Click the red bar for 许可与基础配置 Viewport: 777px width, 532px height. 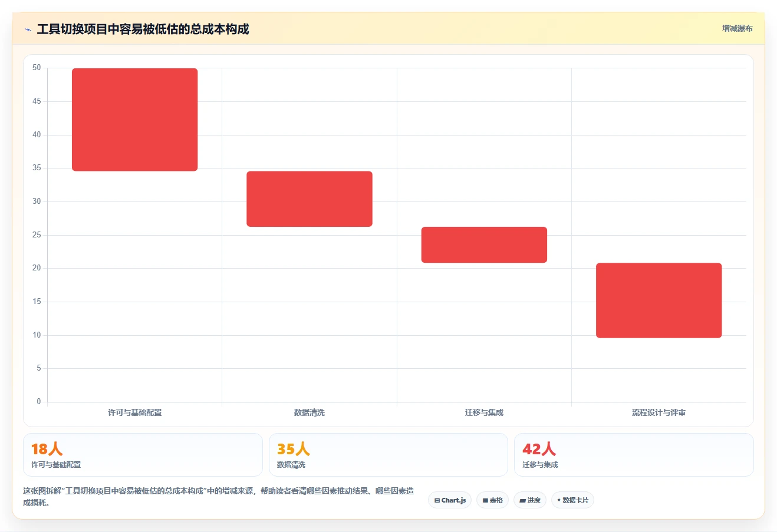click(x=135, y=120)
